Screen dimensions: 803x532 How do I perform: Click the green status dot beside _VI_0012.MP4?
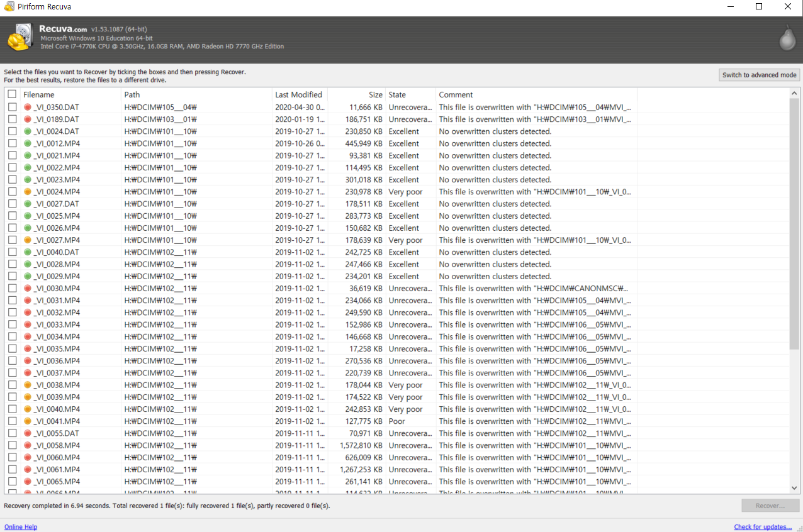28,143
